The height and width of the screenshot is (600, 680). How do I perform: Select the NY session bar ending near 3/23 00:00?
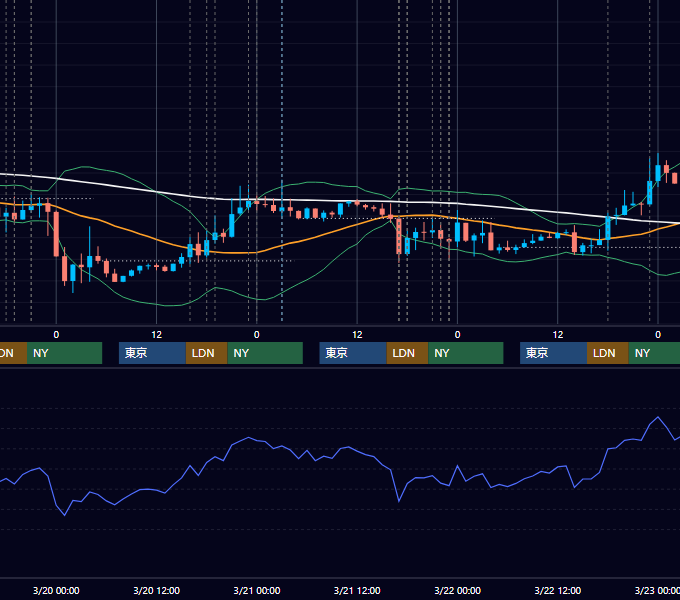click(x=654, y=353)
